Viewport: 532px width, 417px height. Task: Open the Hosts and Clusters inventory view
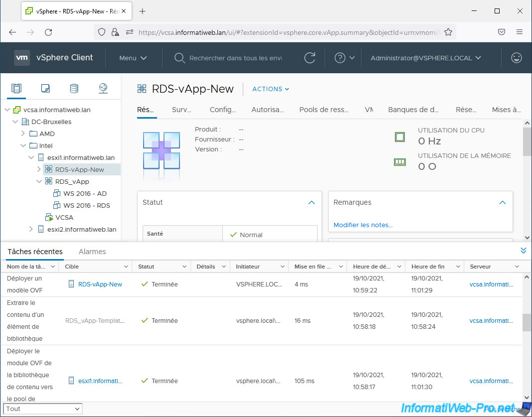coord(16,89)
